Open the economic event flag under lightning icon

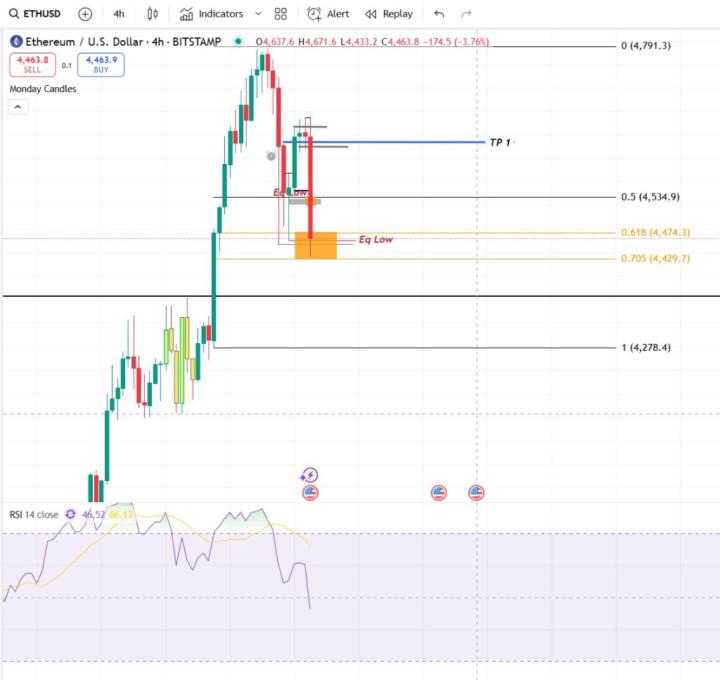310,493
